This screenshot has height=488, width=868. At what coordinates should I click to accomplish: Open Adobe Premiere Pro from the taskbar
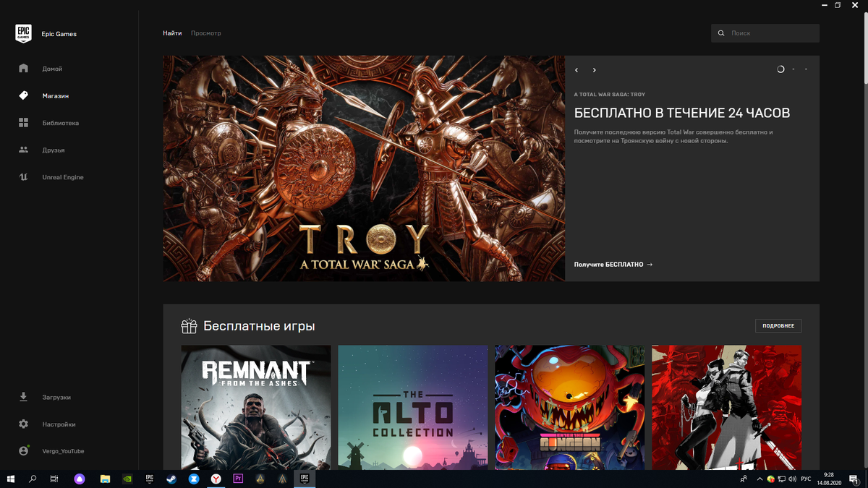[238, 479]
